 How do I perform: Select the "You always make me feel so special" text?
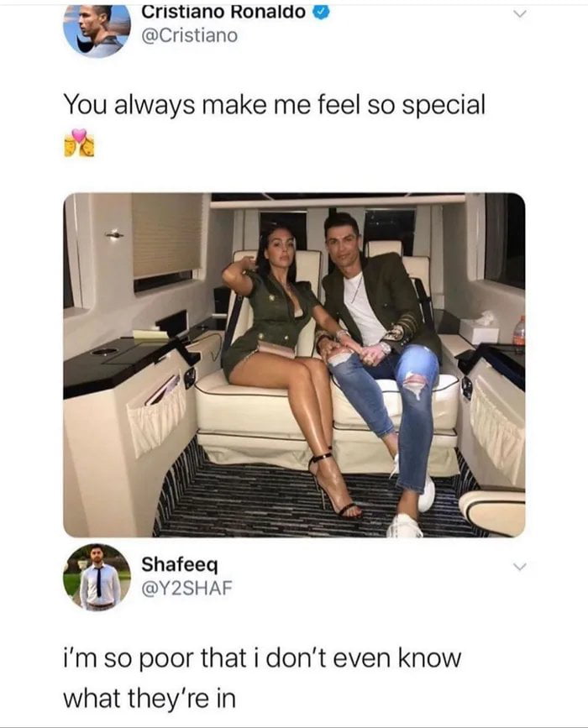[x=275, y=104]
